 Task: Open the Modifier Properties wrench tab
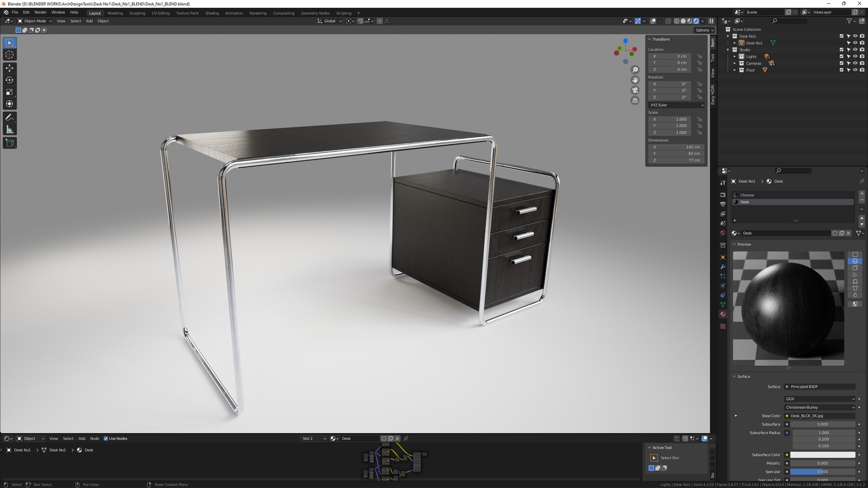point(723,267)
